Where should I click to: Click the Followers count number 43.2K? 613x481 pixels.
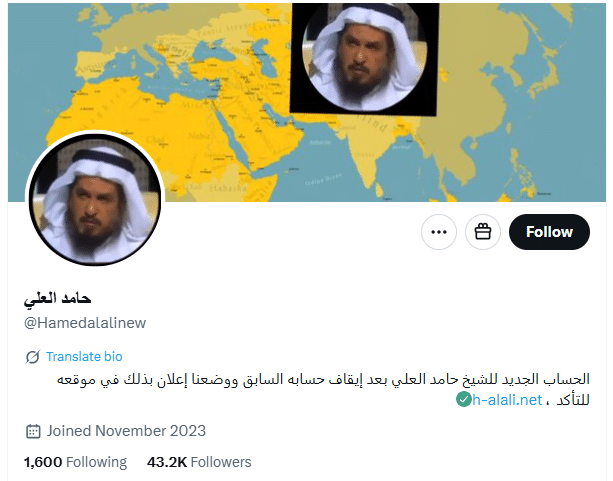click(x=167, y=462)
